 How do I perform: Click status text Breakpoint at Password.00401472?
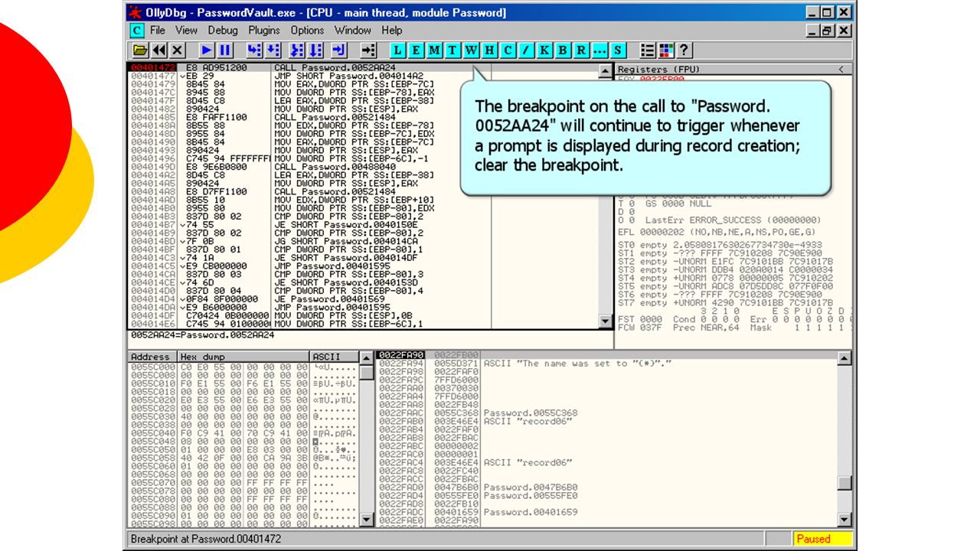(x=206, y=539)
